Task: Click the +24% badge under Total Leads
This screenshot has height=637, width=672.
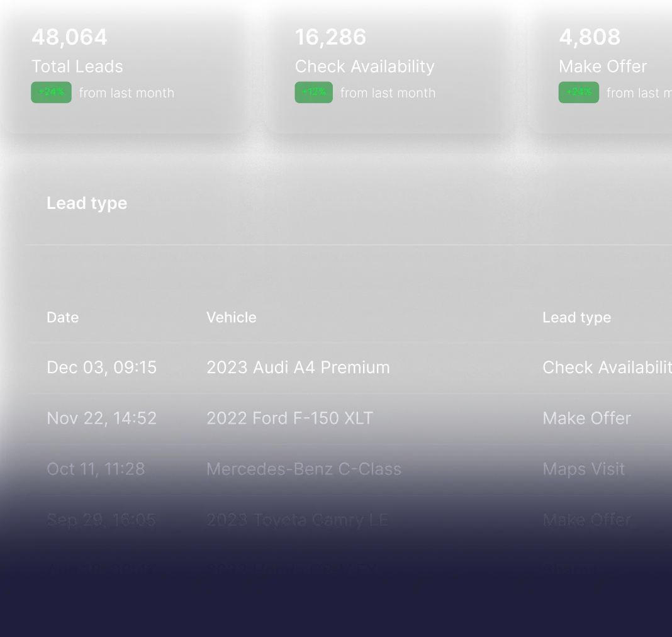Action: tap(51, 93)
